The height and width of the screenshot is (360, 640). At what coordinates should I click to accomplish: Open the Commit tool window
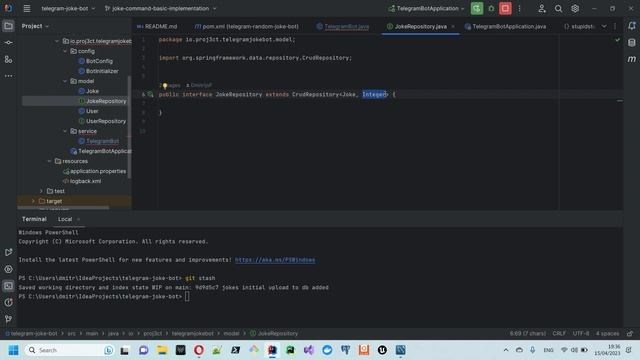point(8,42)
